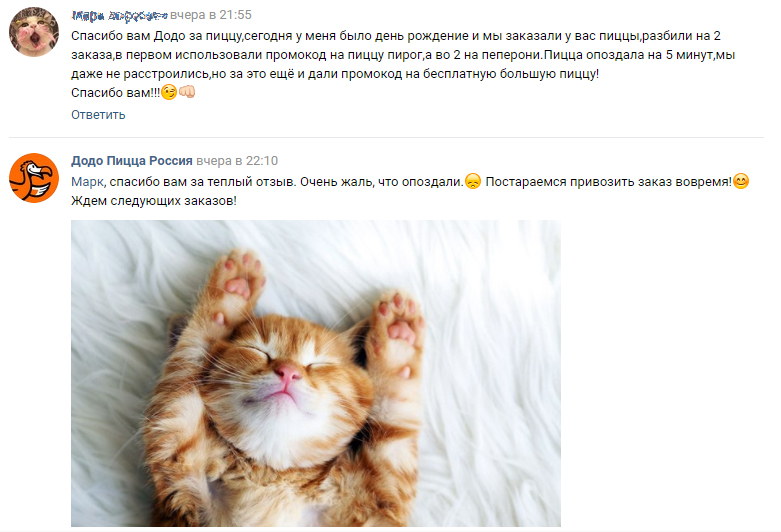Click the 'Ждем следующих заказов!' reply line
781x532 pixels.
coord(154,201)
